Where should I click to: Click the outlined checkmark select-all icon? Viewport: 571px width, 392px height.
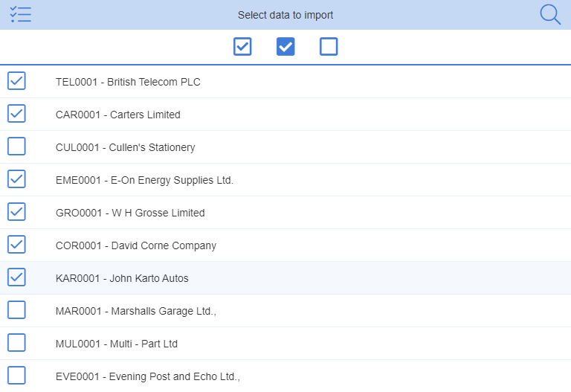pyautogui.click(x=242, y=47)
